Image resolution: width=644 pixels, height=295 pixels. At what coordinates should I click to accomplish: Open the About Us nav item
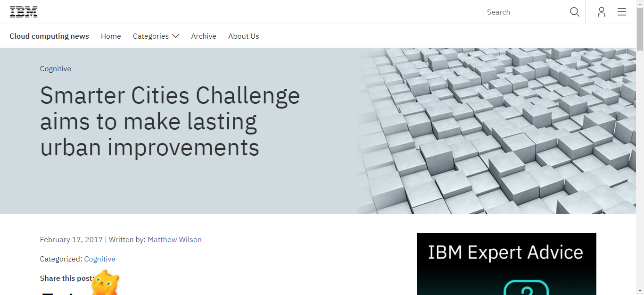click(244, 36)
